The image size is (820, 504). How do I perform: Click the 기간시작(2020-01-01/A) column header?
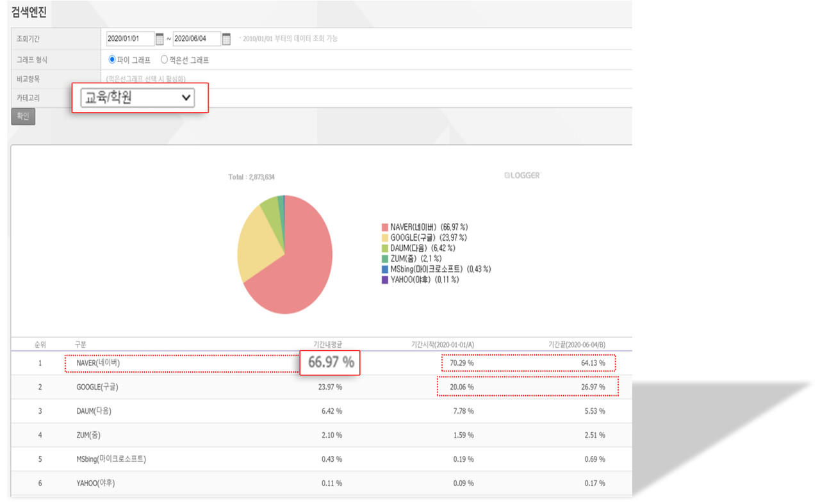click(443, 345)
